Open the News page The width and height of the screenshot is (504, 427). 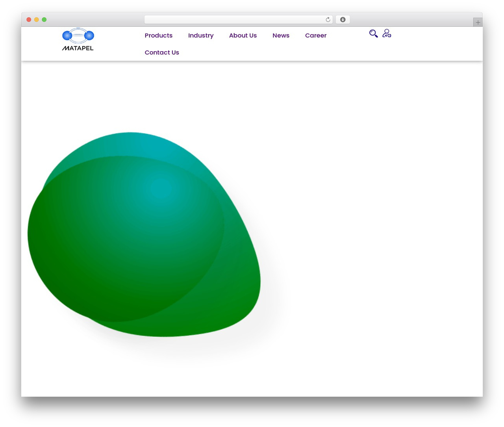click(x=281, y=35)
